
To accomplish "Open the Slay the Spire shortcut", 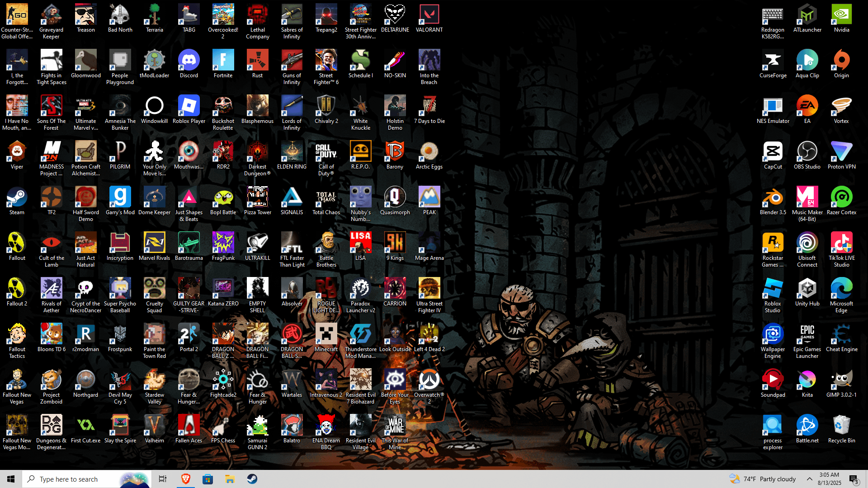I will pos(120,429).
